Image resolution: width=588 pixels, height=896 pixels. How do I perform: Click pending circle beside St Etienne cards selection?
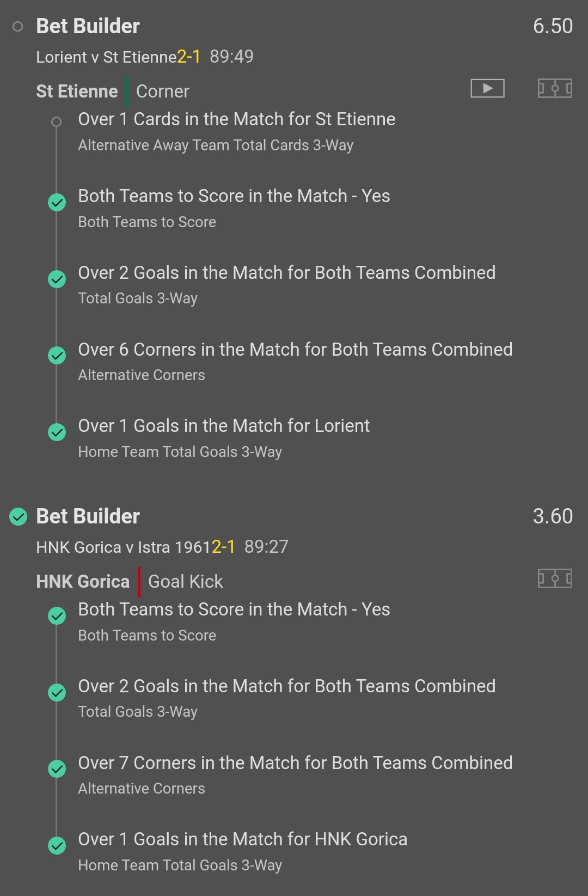pos(56,122)
